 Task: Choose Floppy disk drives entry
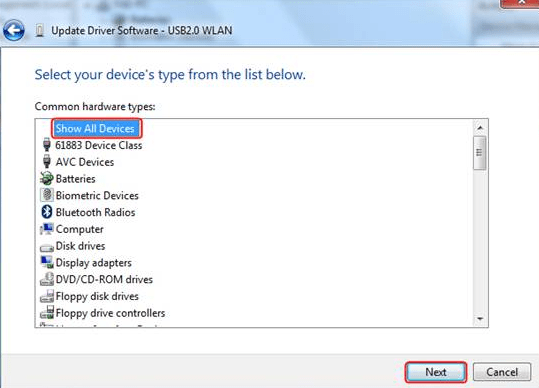[97, 296]
